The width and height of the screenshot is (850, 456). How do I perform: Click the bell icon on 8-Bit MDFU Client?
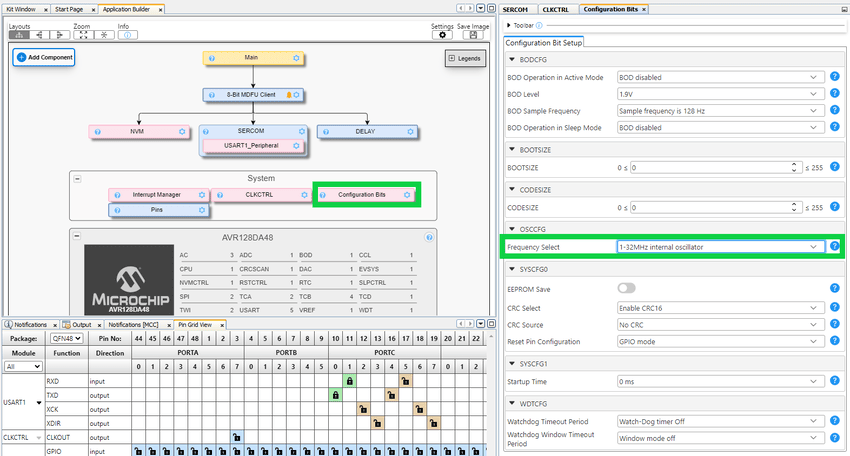289,95
